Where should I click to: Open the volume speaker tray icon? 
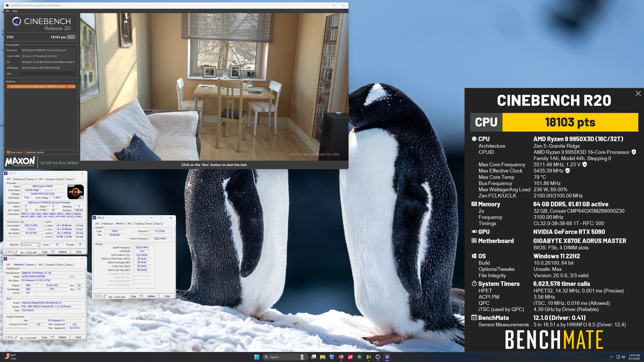(x=623, y=357)
